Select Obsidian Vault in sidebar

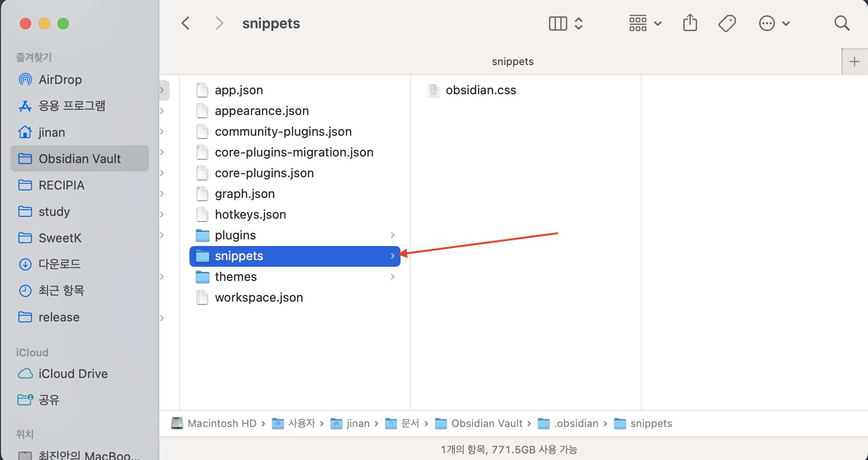coord(79,159)
